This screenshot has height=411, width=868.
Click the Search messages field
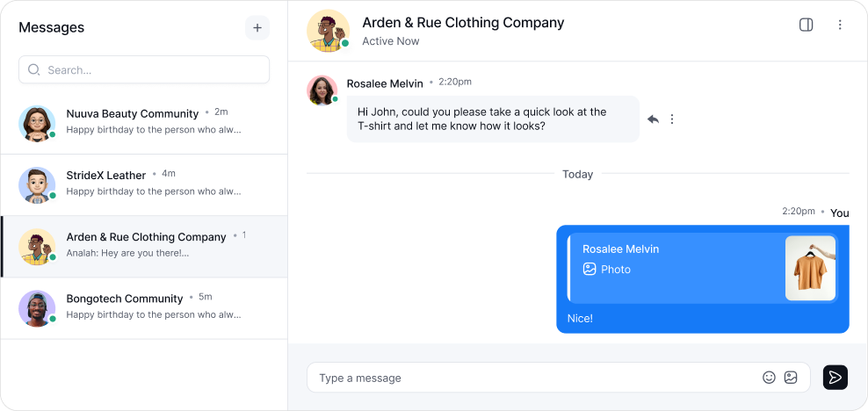(x=144, y=69)
